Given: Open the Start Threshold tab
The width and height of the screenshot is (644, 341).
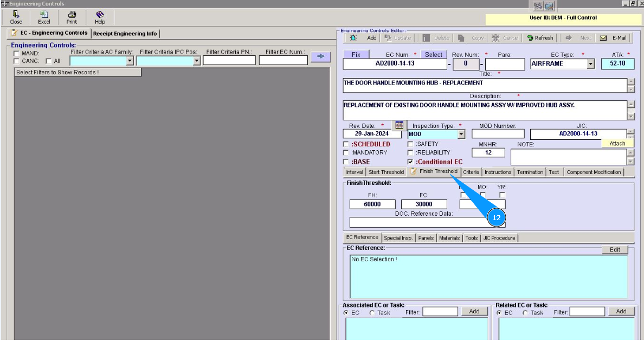Looking at the screenshot, I should click(x=386, y=172).
